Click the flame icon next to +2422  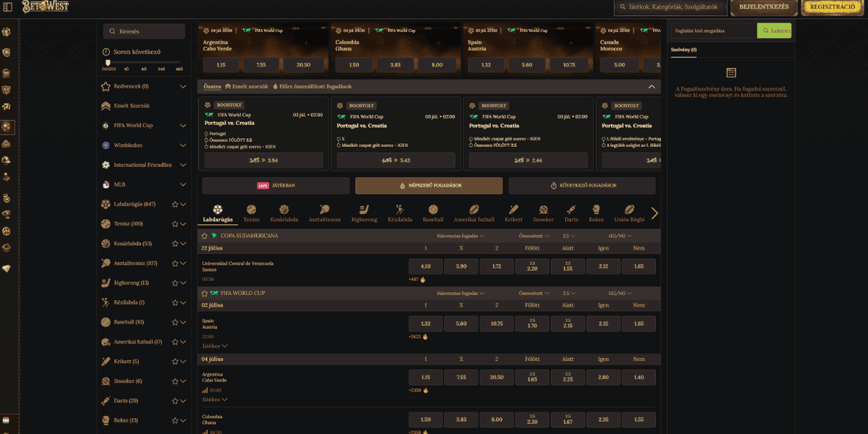pyautogui.click(x=425, y=336)
